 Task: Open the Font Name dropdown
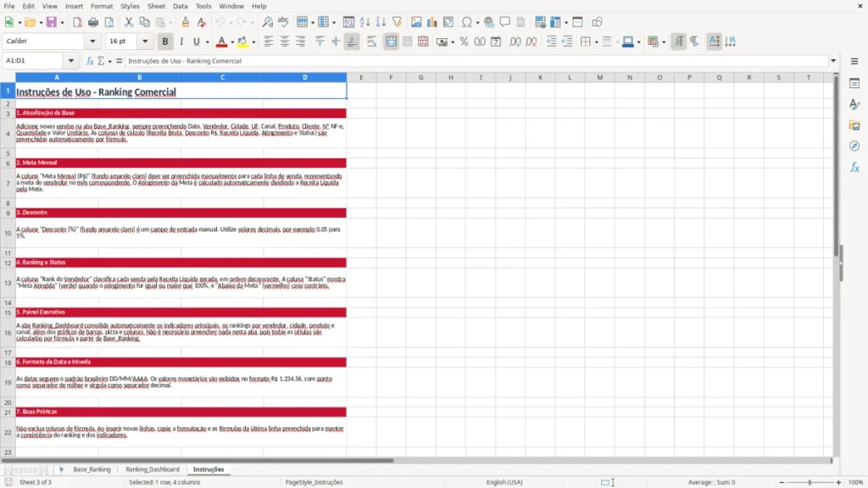92,41
